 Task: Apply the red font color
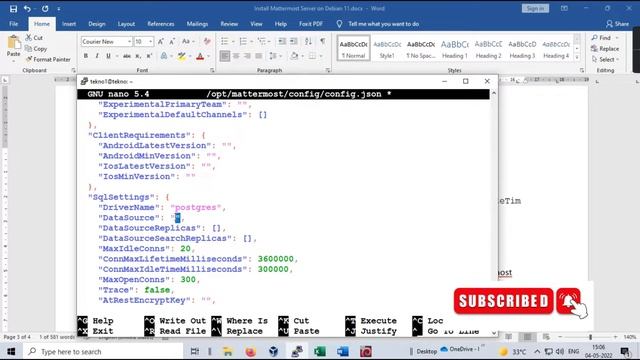coord(200,56)
